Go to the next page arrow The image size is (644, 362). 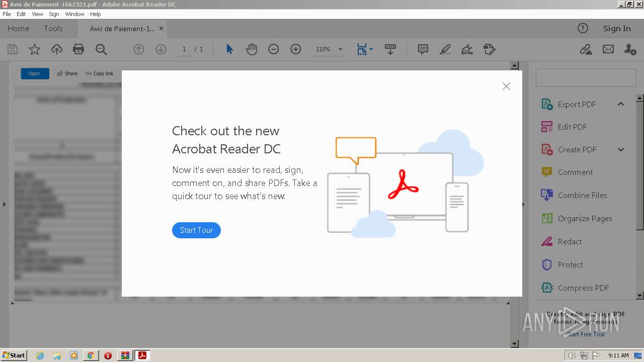[161, 49]
